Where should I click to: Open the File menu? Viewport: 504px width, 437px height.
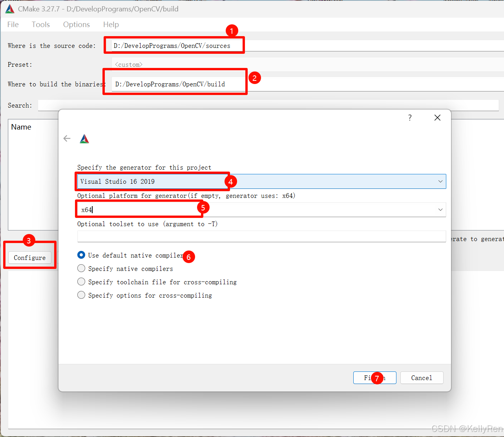(x=13, y=24)
